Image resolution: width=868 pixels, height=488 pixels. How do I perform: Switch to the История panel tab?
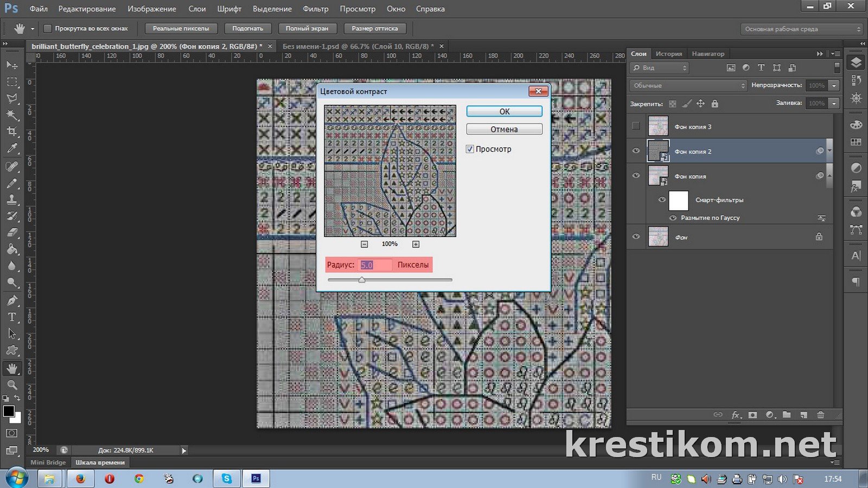coord(668,54)
